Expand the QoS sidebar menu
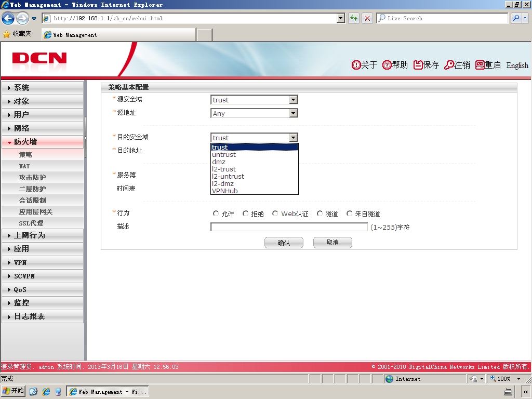The image size is (532, 399). click(43, 289)
